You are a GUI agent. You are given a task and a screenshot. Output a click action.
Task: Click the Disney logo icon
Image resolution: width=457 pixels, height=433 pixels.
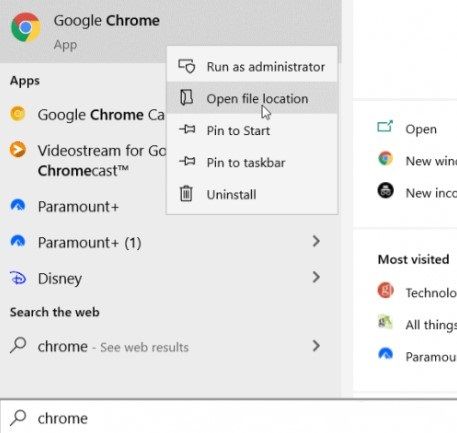[x=18, y=278]
